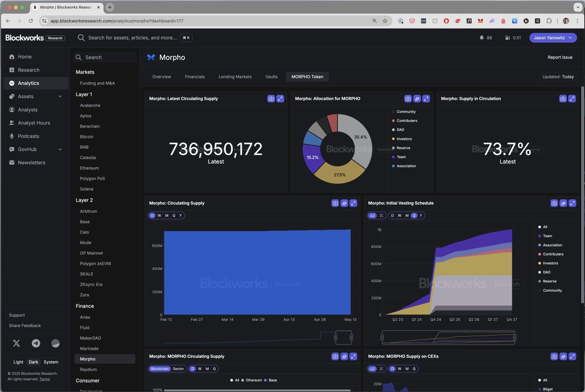
Task: Expand the Morpho: Circulating Supply chart
Action: (x=353, y=203)
